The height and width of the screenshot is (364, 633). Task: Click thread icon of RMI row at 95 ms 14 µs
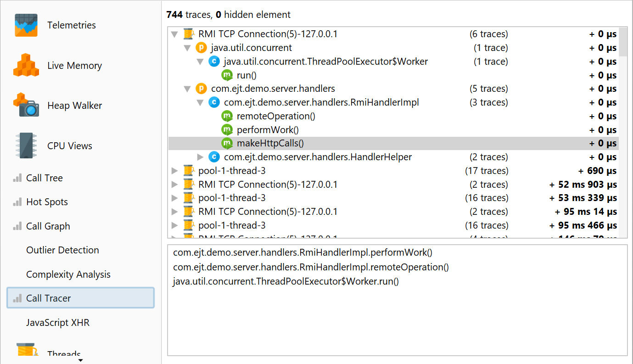[189, 212]
